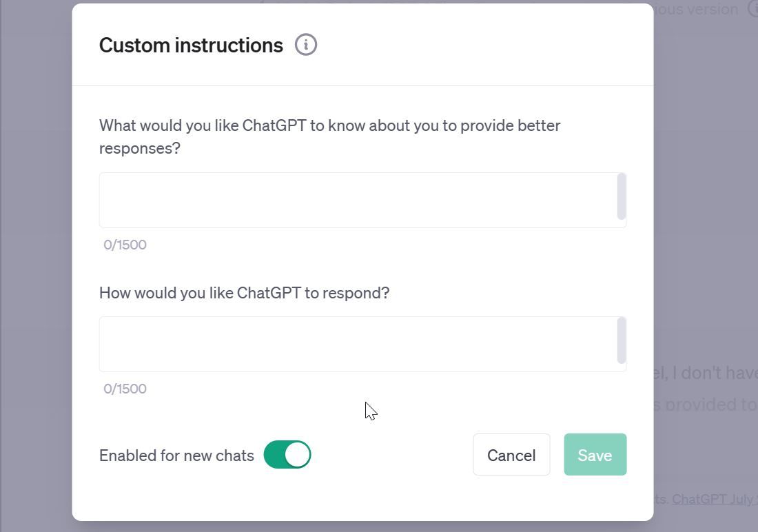Open the Custom instructions info tooltip
This screenshot has width=758, height=532.
tap(306, 44)
